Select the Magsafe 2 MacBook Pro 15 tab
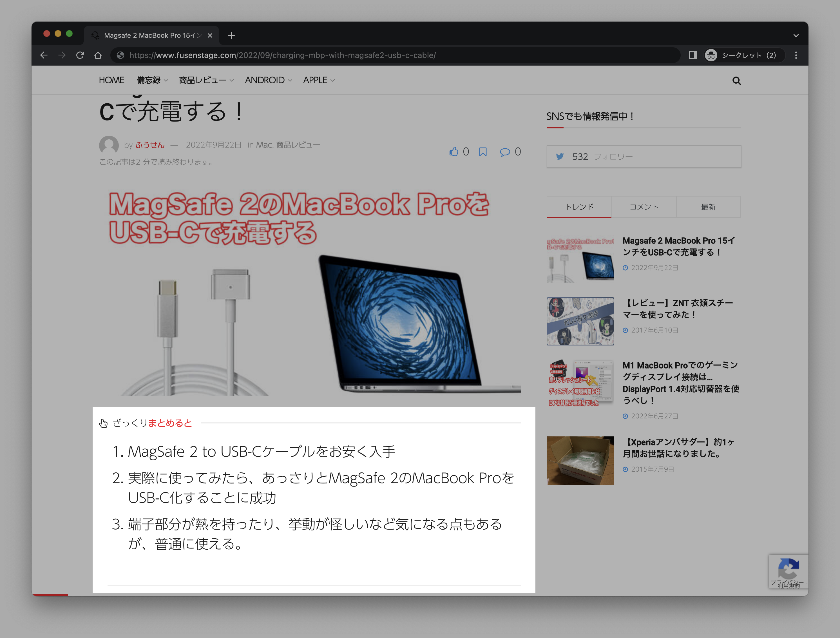The height and width of the screenshot is (638, 840). 151,35
